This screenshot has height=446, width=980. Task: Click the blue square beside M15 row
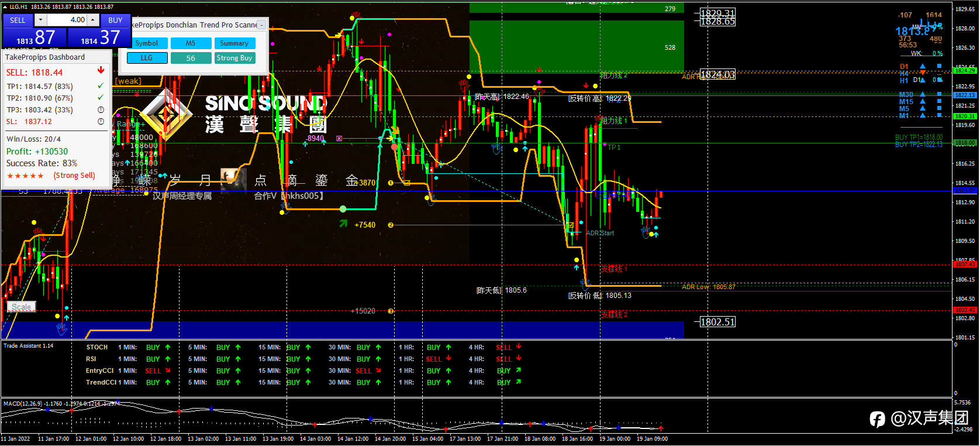point(939,101)
